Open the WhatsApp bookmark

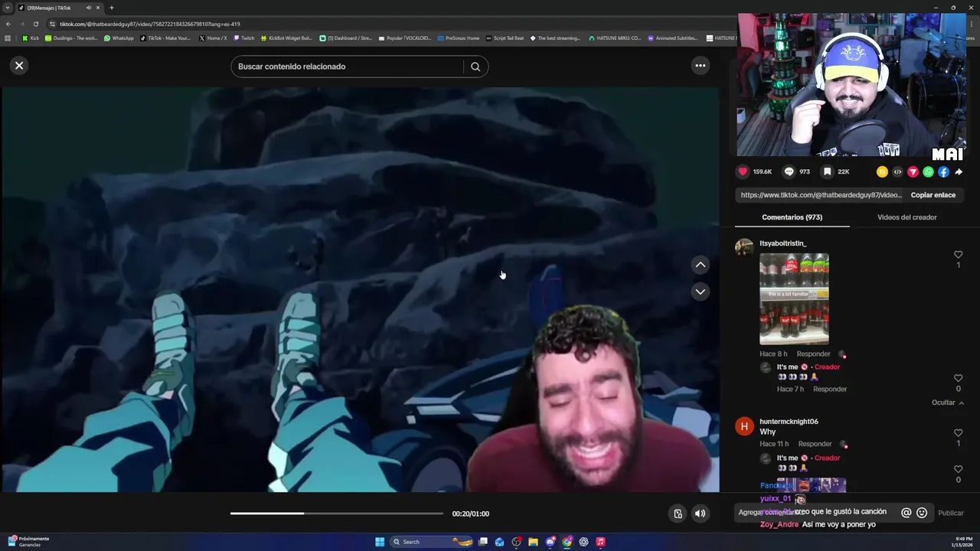pyautogui.click(x=119, y=37)
